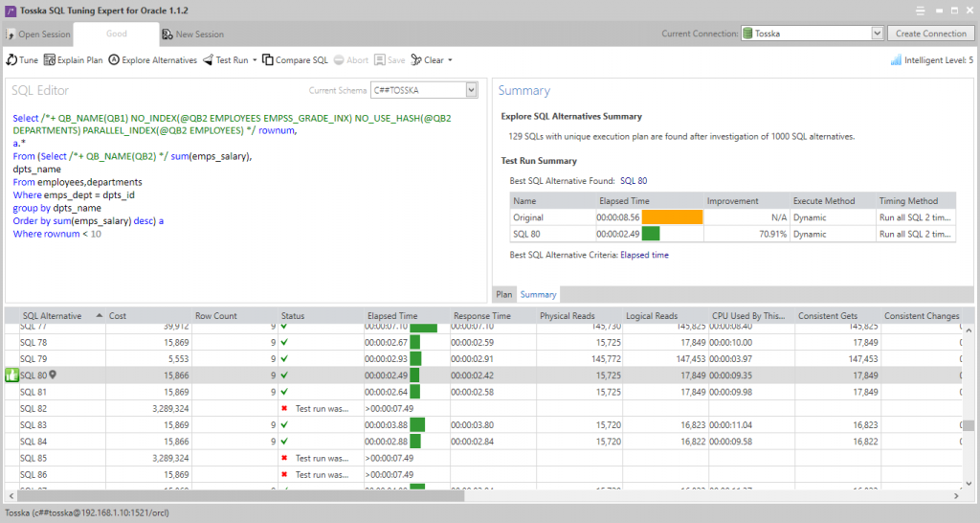Click the green check status on SQL 78

tap(284, 342)
